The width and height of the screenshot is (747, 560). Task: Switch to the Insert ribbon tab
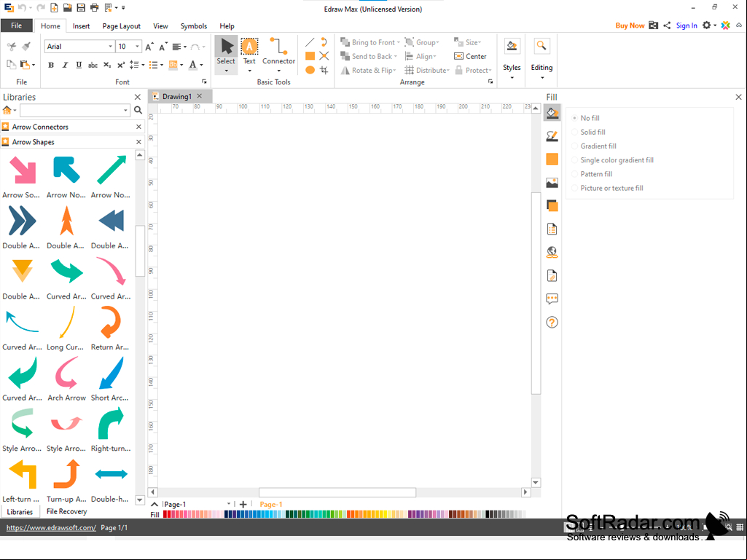[x=81, y=26]
